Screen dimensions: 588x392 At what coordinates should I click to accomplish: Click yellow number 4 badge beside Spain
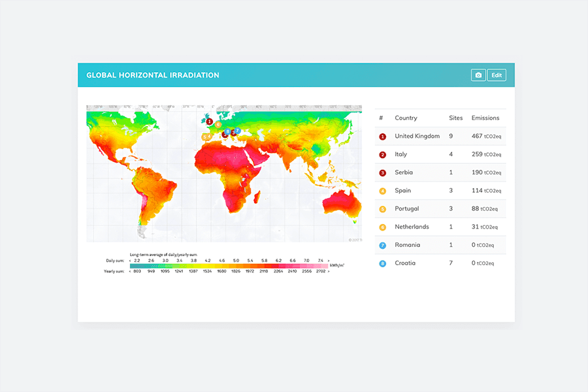tap(382, 191)
